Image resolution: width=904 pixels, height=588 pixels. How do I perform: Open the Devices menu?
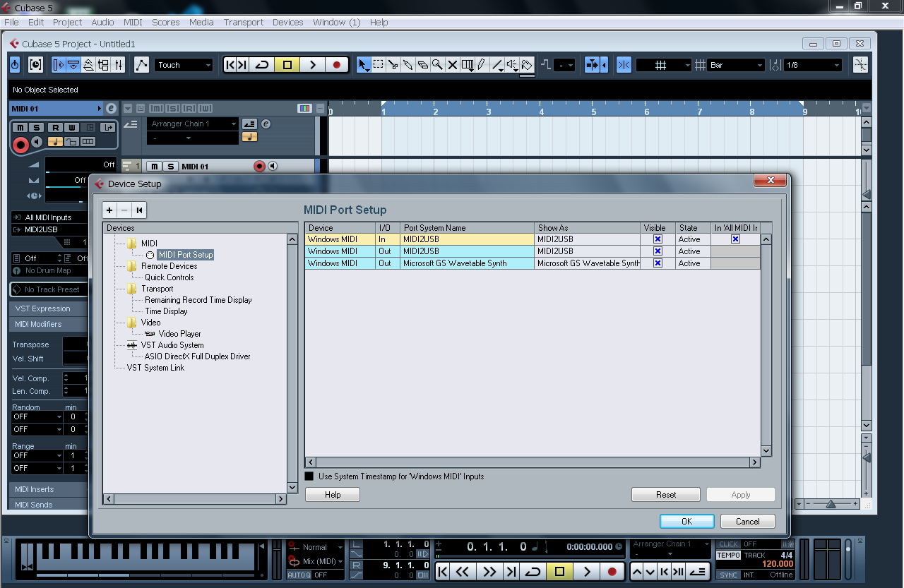(288, 23)
